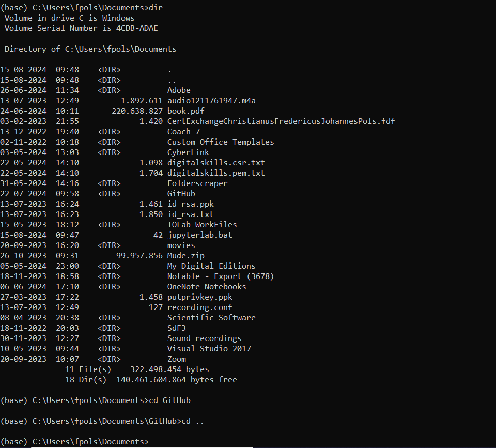
Task: Click the Visual Studio 2017 folder name
Action: [209, 349]
